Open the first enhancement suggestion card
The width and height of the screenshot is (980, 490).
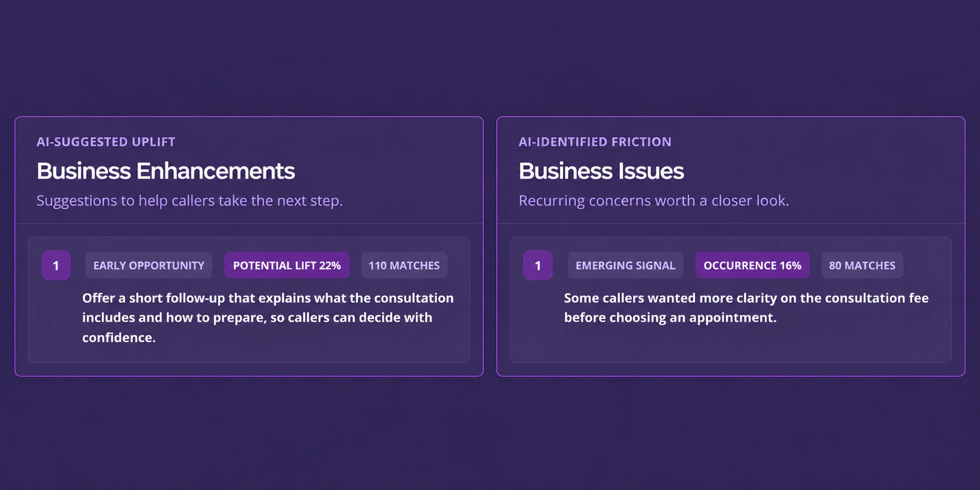249,300
